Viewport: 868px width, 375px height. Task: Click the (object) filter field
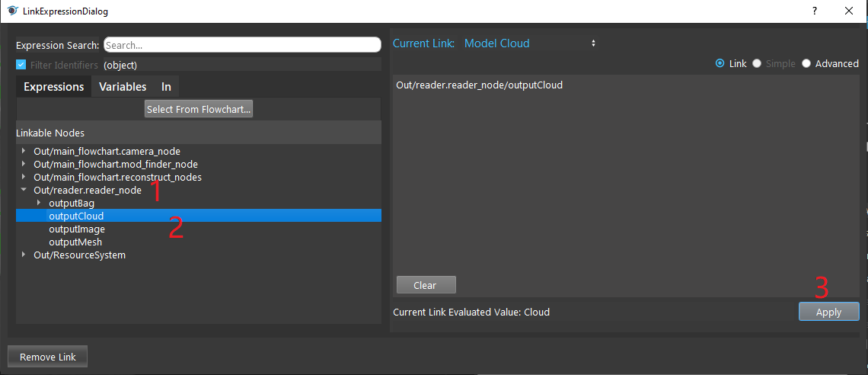tap(242, 65)
